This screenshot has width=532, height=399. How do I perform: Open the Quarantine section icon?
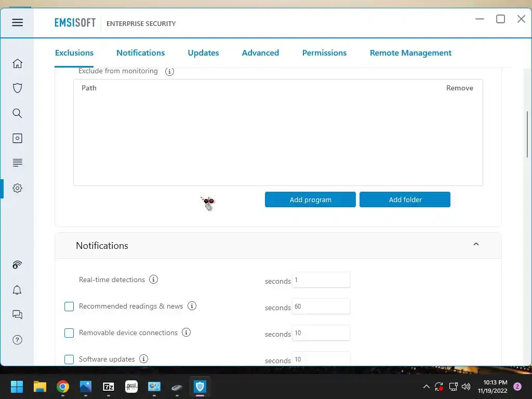(x=17, y=138)
